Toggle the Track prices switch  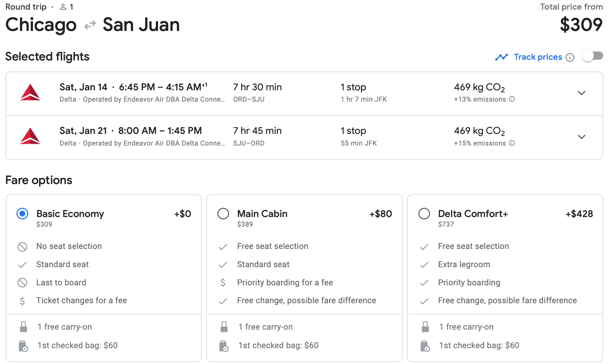[593, 56]
